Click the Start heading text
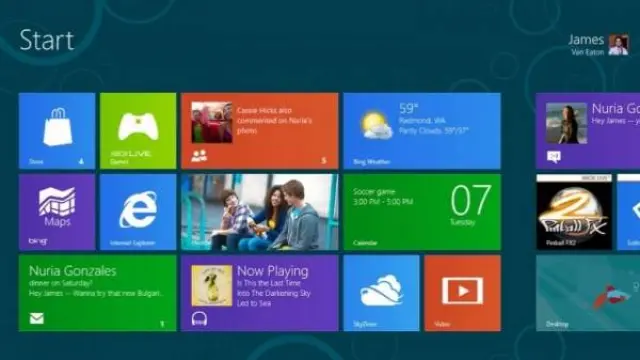Image resolution: width=640 pixels, height=360 pixels. coord(47,40)
